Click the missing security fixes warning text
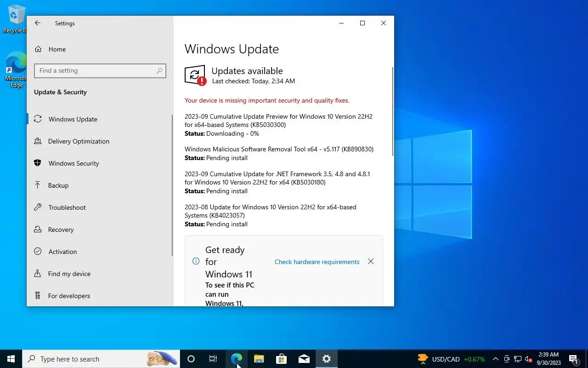 pyautogui.click(x=267, y=100)
